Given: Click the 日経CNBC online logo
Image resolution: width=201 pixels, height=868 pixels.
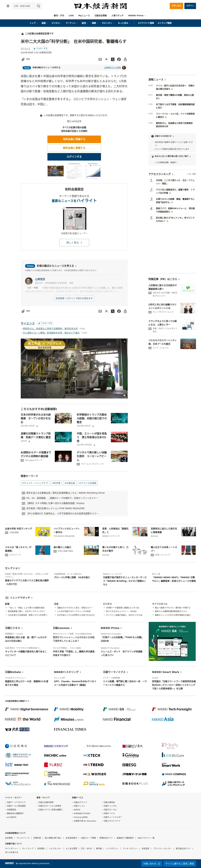Looking at the screenshot, I should pos(55,755).
